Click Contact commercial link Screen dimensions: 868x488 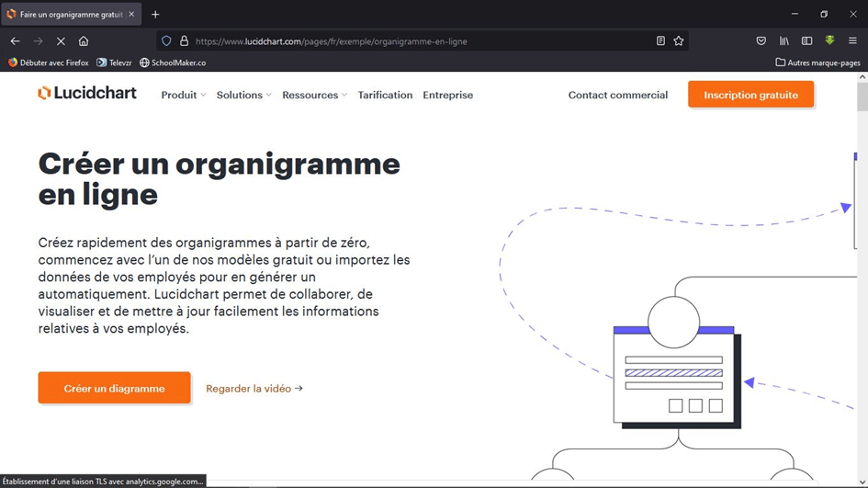618,96
